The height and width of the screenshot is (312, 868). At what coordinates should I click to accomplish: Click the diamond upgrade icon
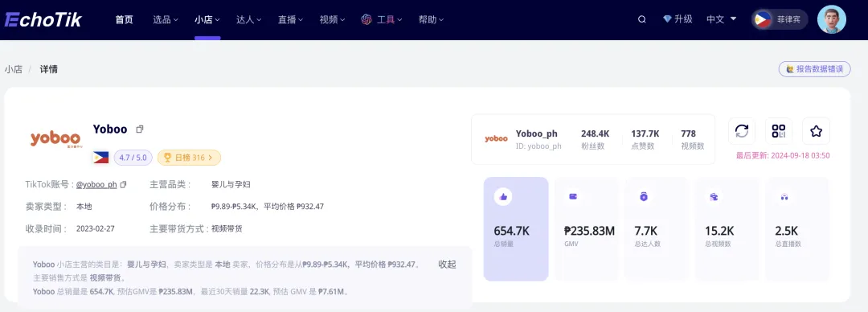pyautogui.click(x=667, y=19)
